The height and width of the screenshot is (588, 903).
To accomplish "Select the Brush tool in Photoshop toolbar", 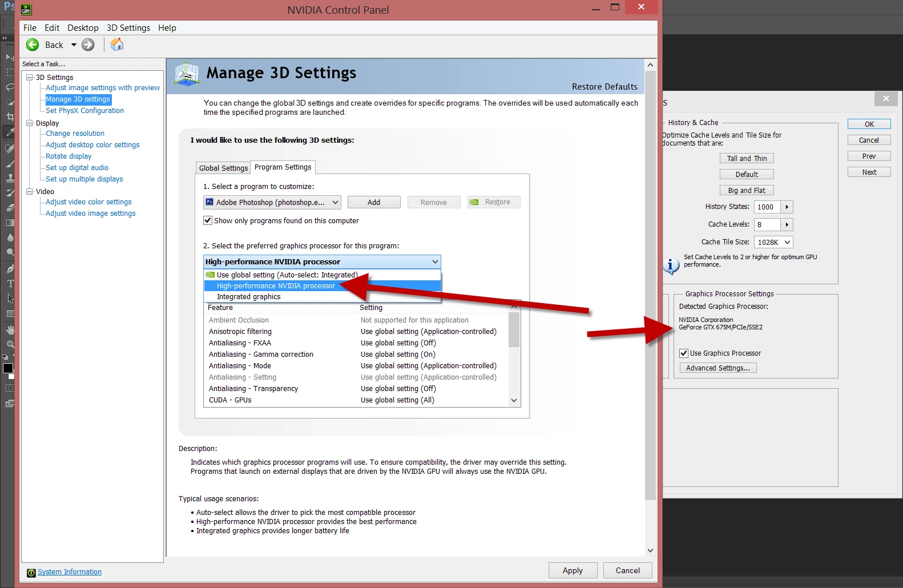I will [x=10, y=163].
